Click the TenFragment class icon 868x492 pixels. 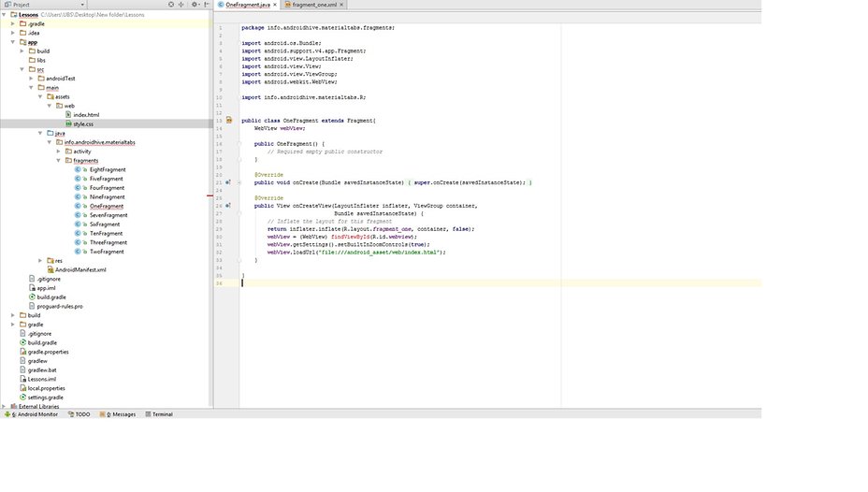pos(78,234)
